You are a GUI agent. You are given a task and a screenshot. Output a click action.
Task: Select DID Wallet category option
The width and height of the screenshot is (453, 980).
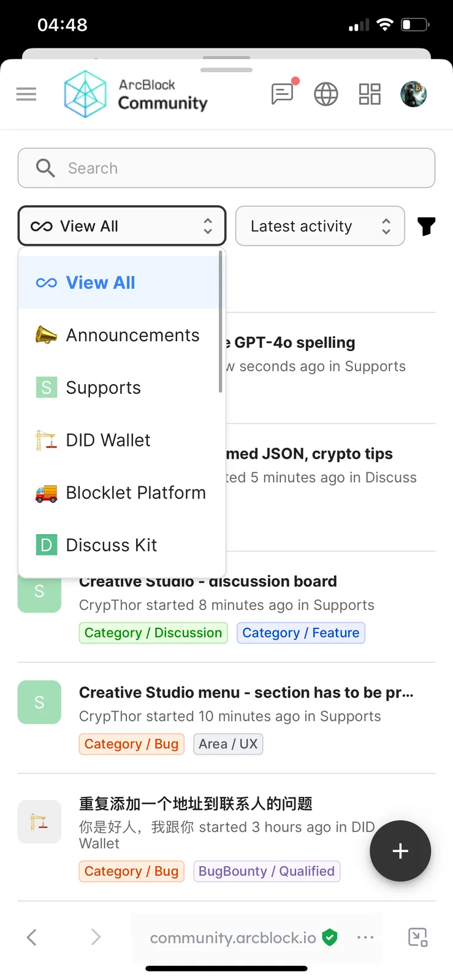[x=119, y=440]
